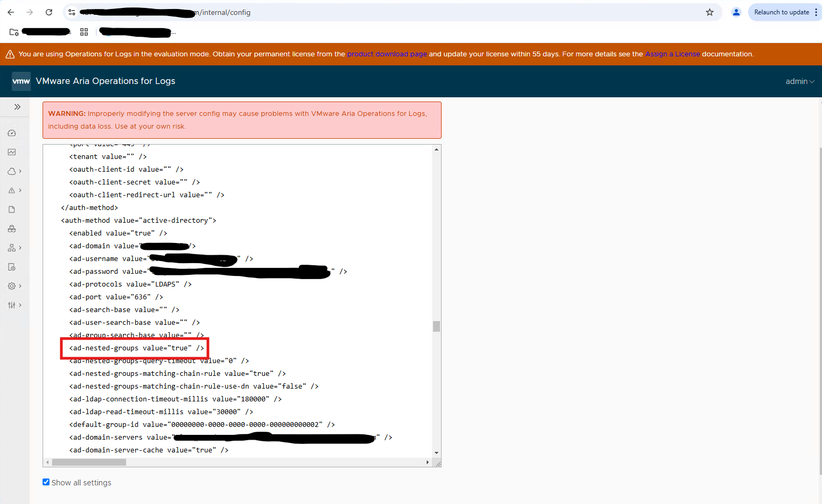Click the cloud icon in sidebar

pyautogui.click(x=12, y=171)
